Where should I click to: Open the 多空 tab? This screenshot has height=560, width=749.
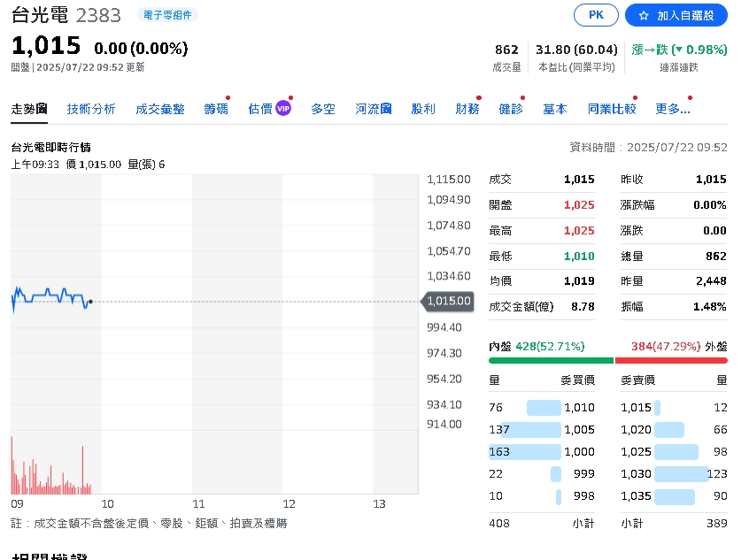click(x=323, y=108)
